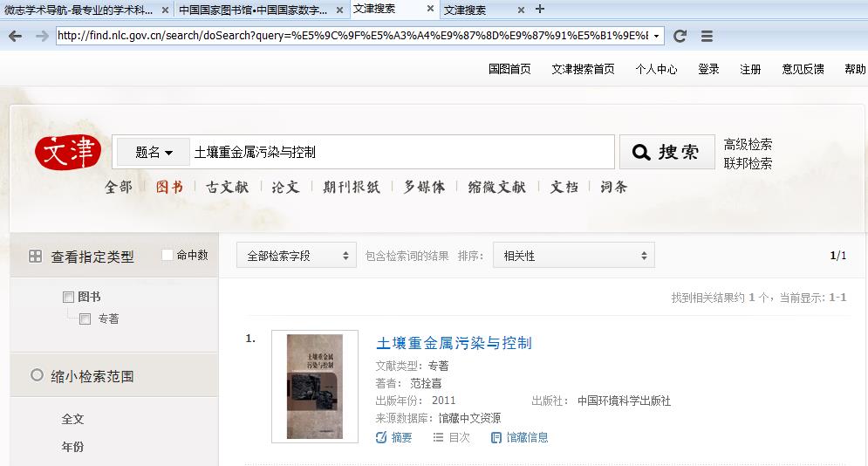This screenshot has height=466, width=868.
Task: Open the 全部检索字段 dropdown
Action: click(296, 255)
